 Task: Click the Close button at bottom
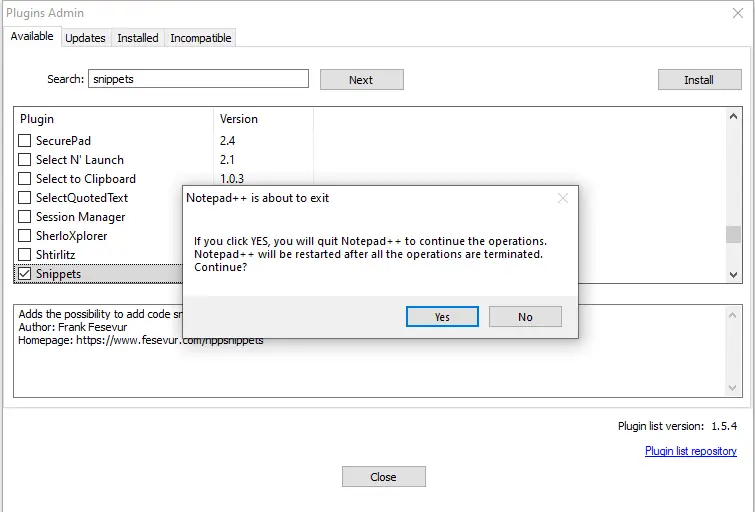(384, 476)
